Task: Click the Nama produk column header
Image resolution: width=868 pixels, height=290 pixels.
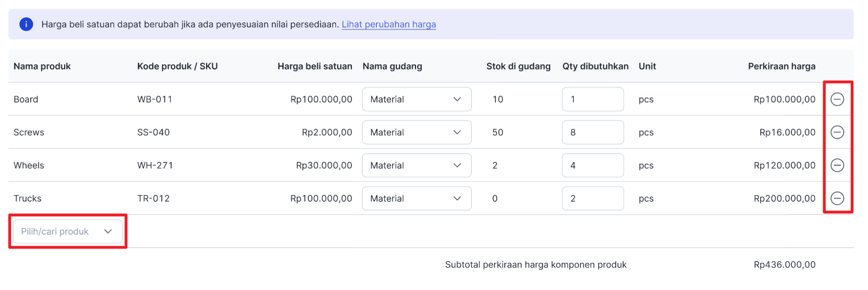Action: coord(42,66)
